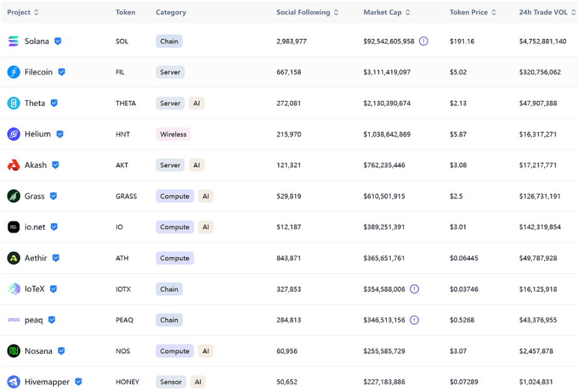Click the Compute tag in Grass's row
The width and height of the screenshot is (578, 392).
coord(175,196)
